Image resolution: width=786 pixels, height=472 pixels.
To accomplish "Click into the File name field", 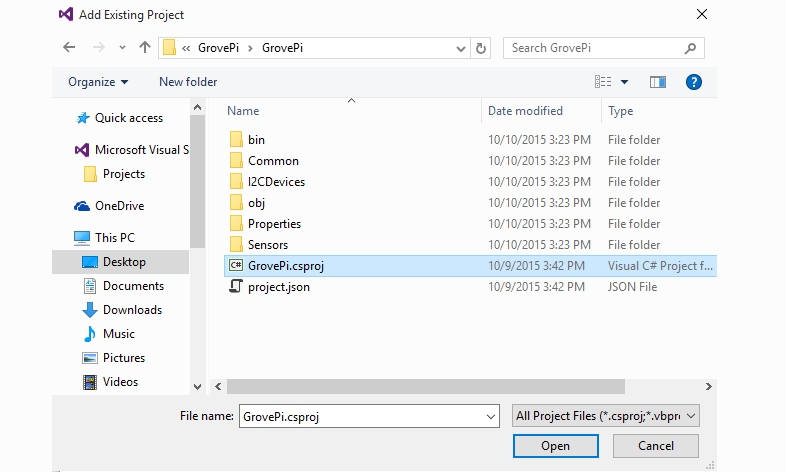I will click(x=369, y=416).
